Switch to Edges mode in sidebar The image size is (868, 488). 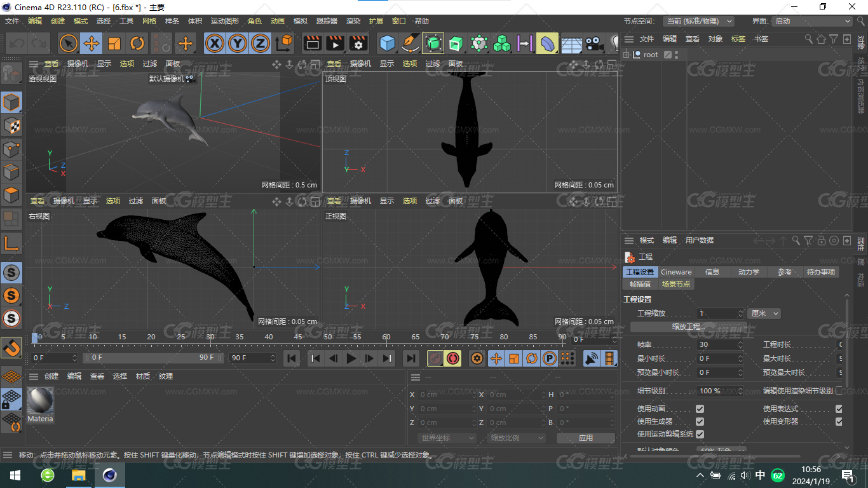tap(11, 172)
